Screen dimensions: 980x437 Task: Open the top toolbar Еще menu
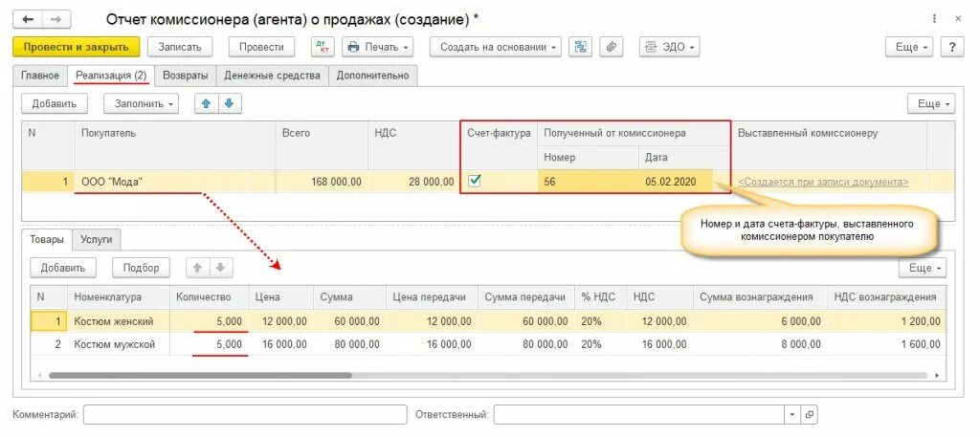[x=909, y=47]
